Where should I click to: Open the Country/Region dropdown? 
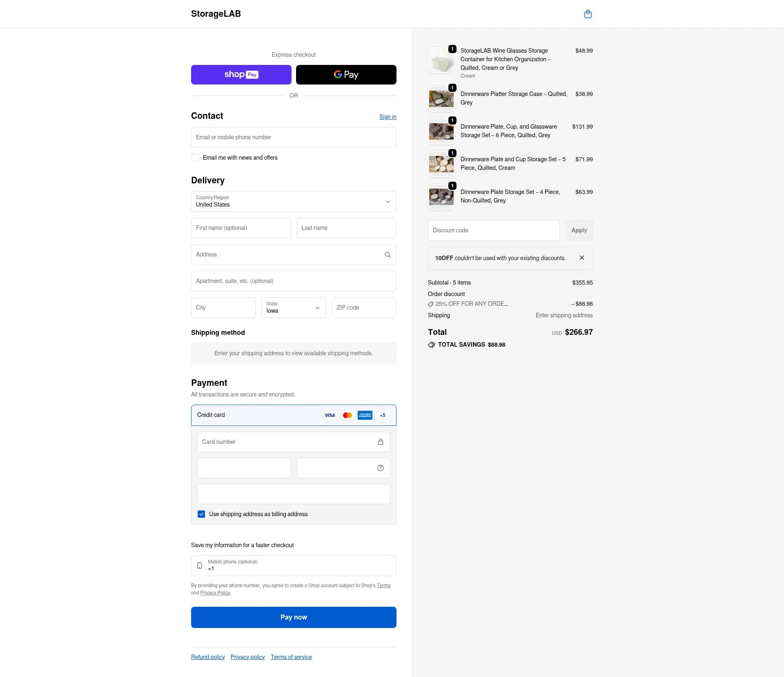point(293,201)
